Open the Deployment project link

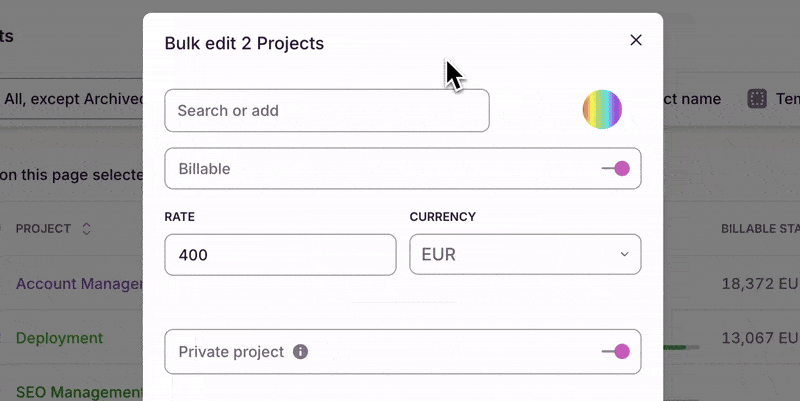[60, 338]
